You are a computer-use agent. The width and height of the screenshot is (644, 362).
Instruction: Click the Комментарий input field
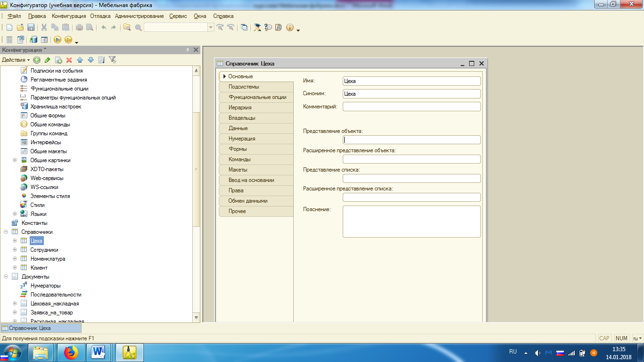[x=412, y=107]
